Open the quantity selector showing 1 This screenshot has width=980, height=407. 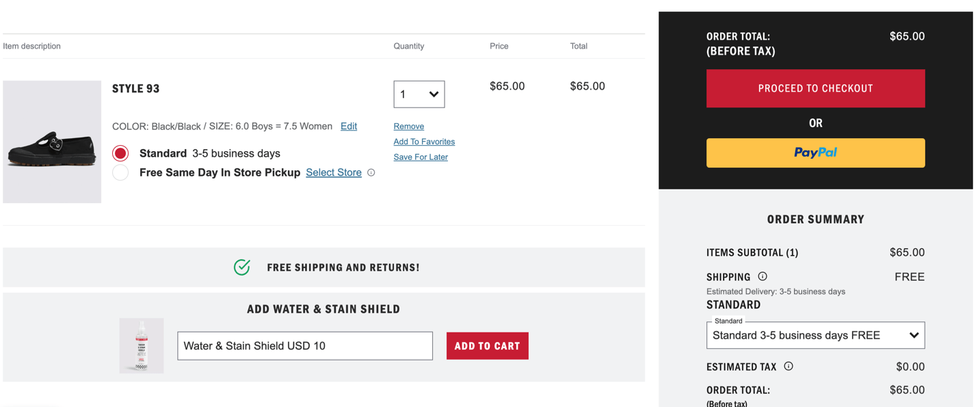pyautogui.click(x=419, y=94)
